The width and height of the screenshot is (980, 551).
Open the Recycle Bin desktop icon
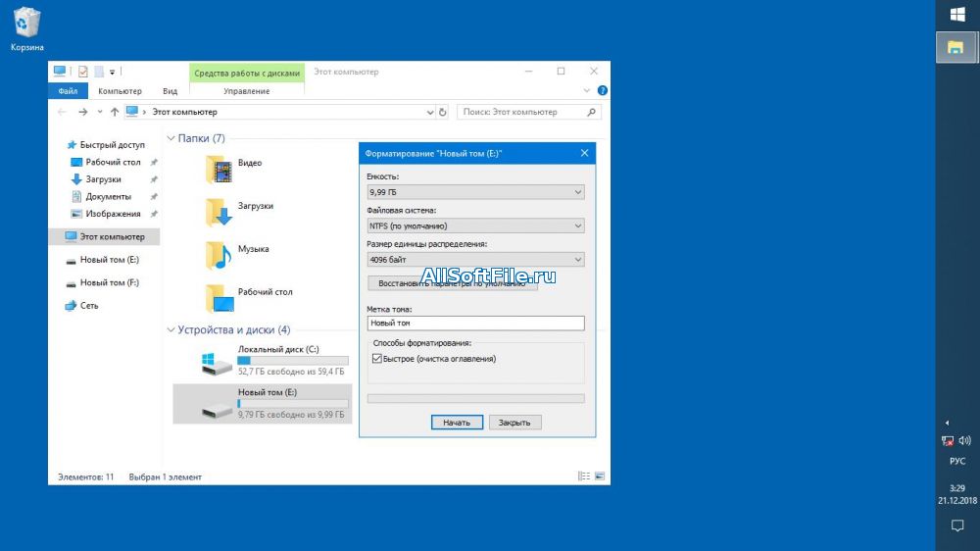(27, 24)
